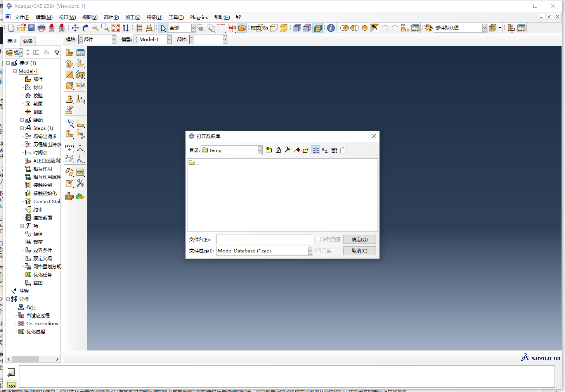Disable the 只读 checkbox
565x392 pixels.
coord(318,250)
